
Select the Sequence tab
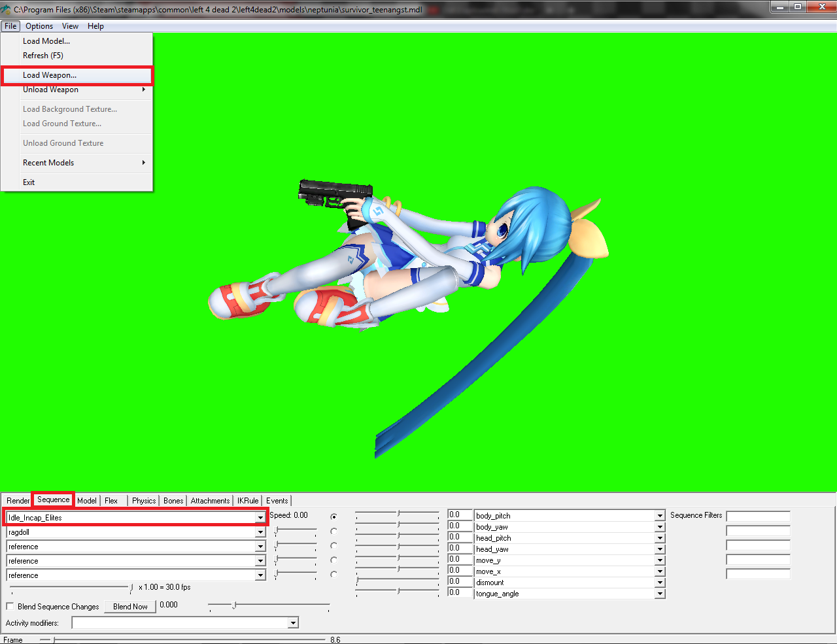tap(53, 500)
